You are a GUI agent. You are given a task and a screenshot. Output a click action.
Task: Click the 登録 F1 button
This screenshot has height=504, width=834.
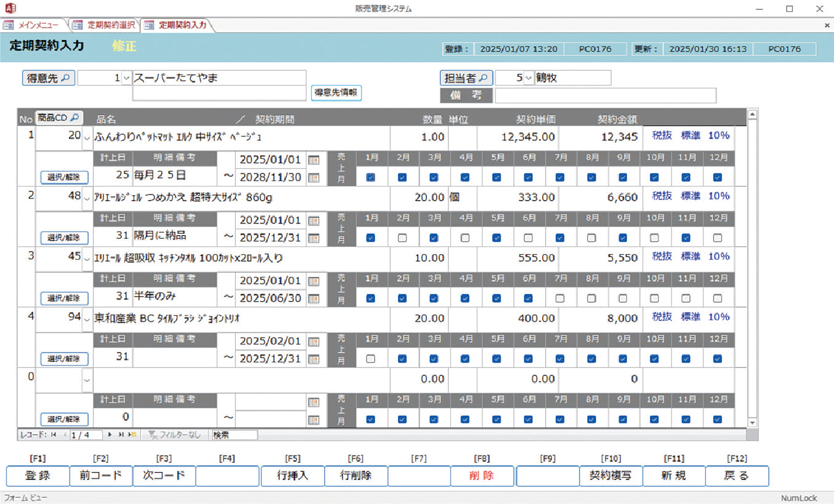coord(38,476)
